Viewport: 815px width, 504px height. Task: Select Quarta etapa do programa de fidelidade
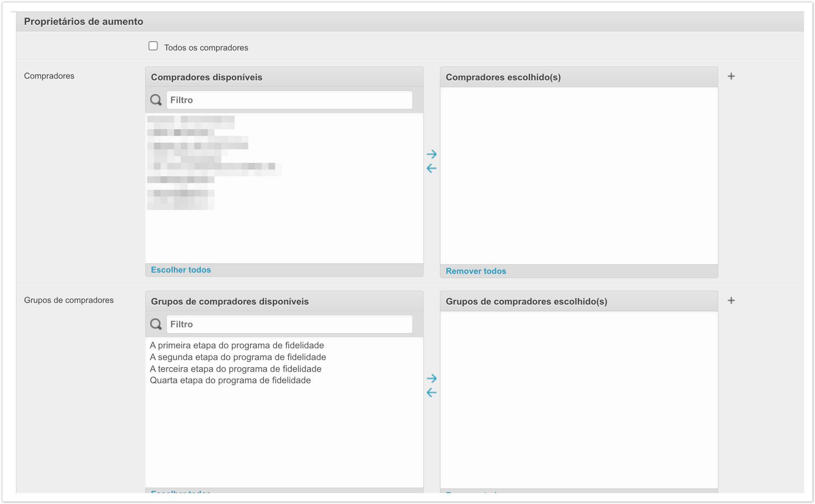(x=230, y=380)
